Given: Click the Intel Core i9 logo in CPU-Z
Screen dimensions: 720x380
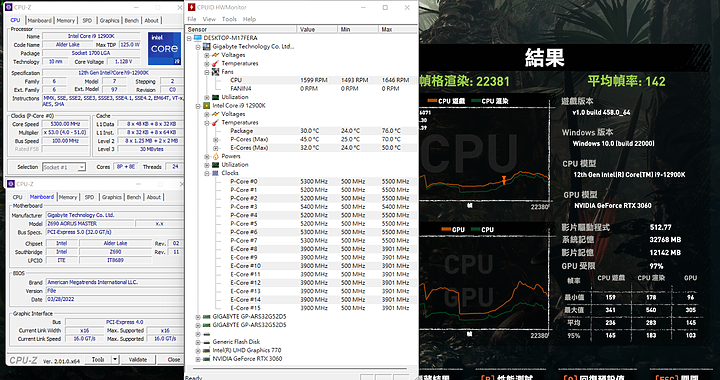Looking at the screenshot, I should pos(164,48).
